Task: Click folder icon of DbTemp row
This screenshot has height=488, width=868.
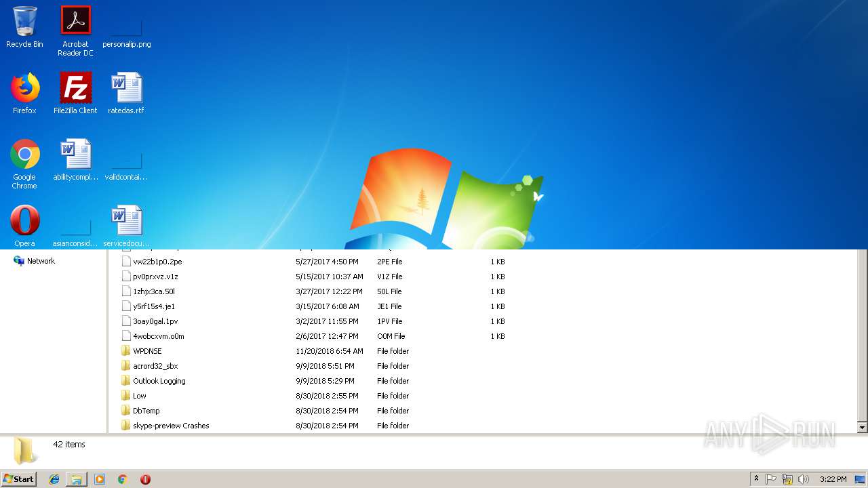Action: (125, 411)
